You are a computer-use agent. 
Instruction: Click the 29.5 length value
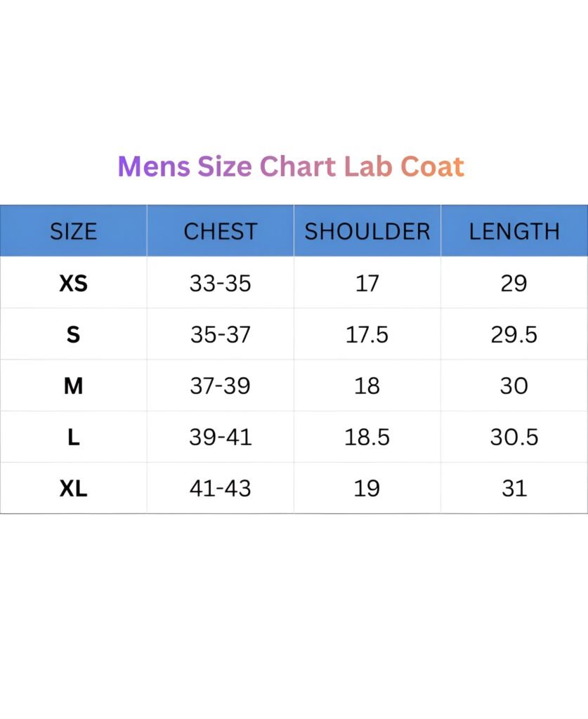click(514, 334)
